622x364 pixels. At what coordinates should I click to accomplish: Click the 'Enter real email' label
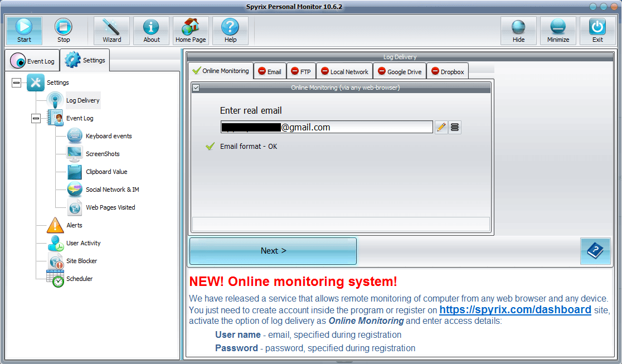251,111
